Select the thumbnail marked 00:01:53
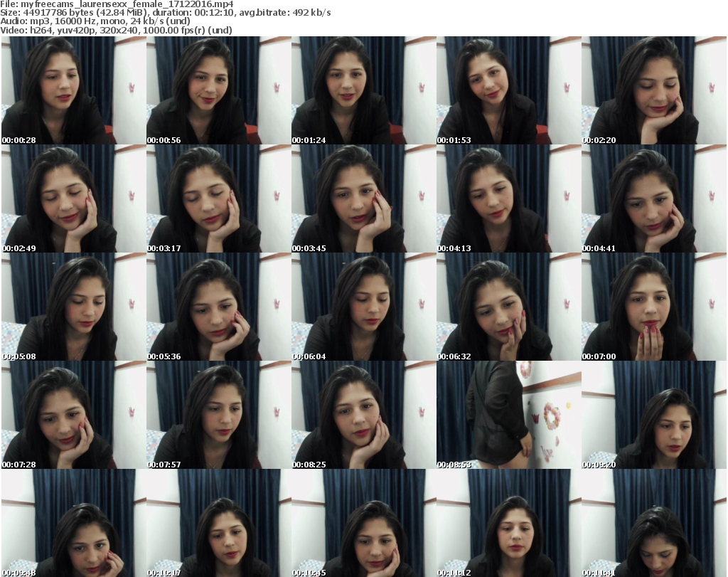Viewport: 728px width, 577px height. [508, 90]
